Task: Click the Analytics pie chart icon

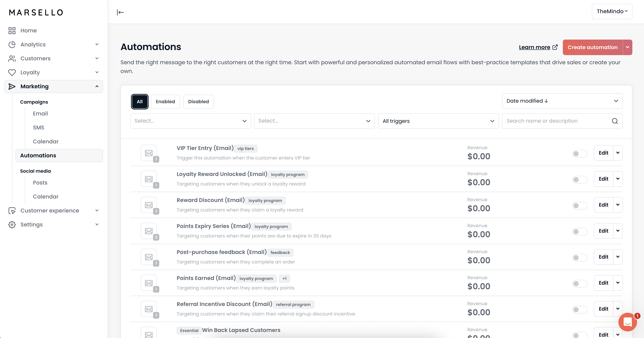Action: (12, 45)
